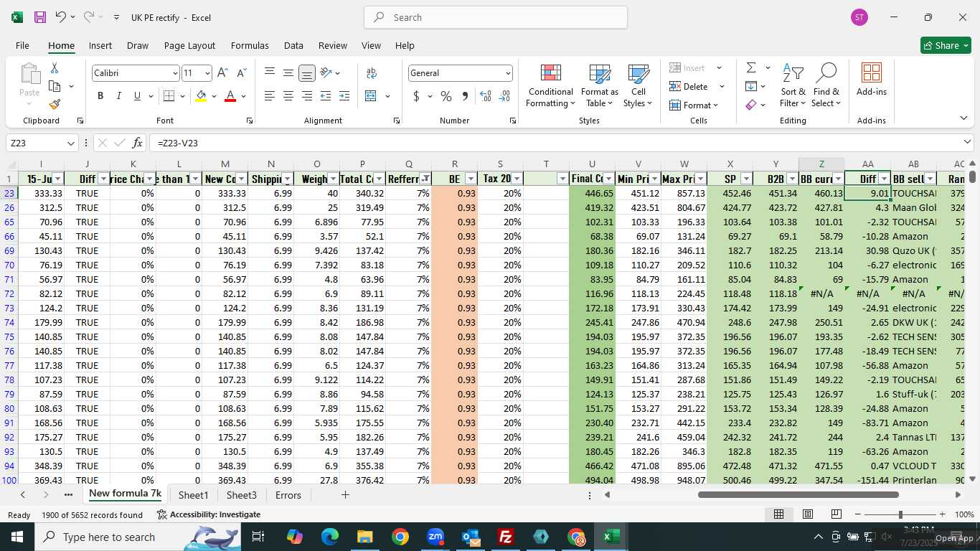This screenshot has width=980, height=551.
Task: Open the Calibri font name dropdown
Action: 174,73
